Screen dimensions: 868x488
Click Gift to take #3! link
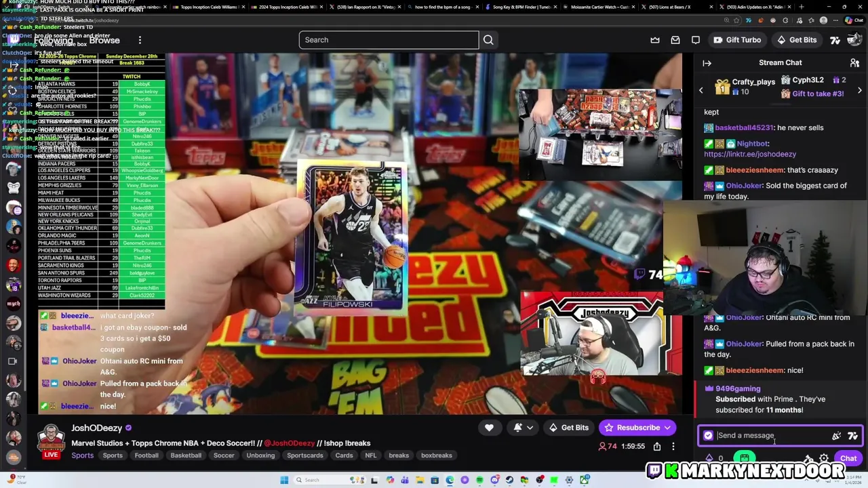pos(818,94)
